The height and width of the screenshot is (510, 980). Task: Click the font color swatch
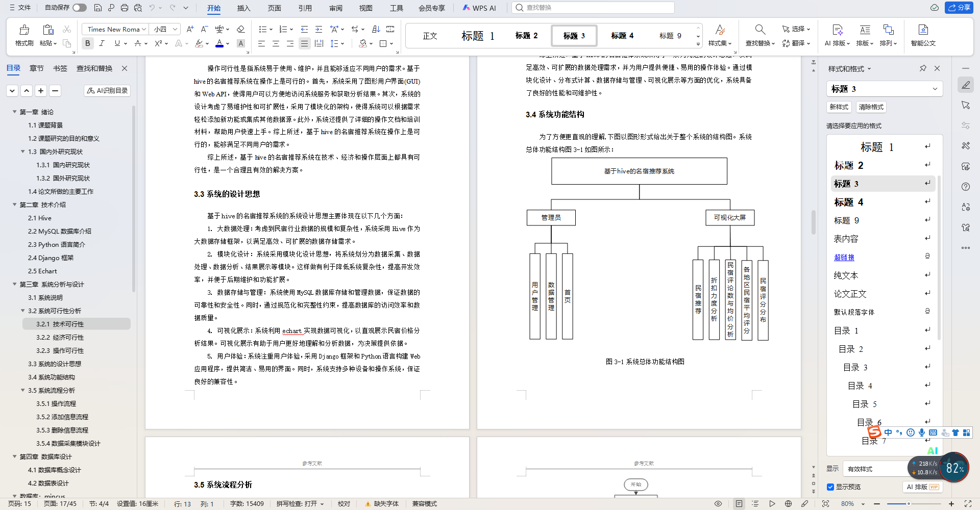click(219, 43)
